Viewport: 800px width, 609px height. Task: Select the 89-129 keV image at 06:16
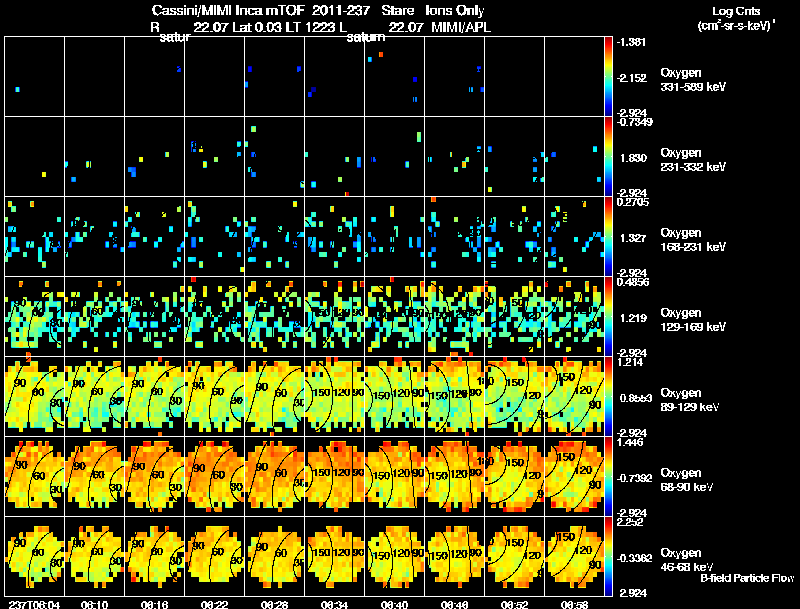(x=155, y=396)
